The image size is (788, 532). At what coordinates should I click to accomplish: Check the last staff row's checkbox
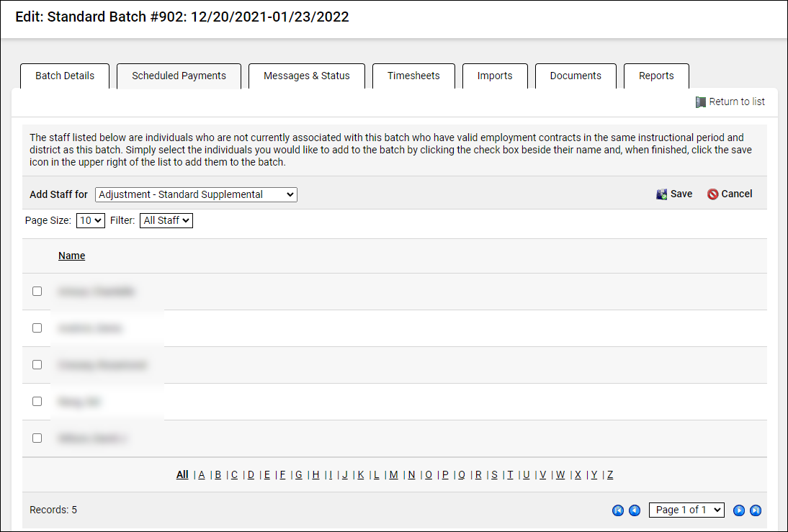(37, 437)
